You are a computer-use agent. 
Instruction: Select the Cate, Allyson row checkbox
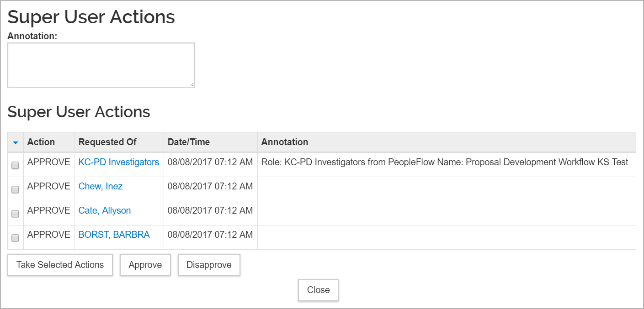pos(15,214)
